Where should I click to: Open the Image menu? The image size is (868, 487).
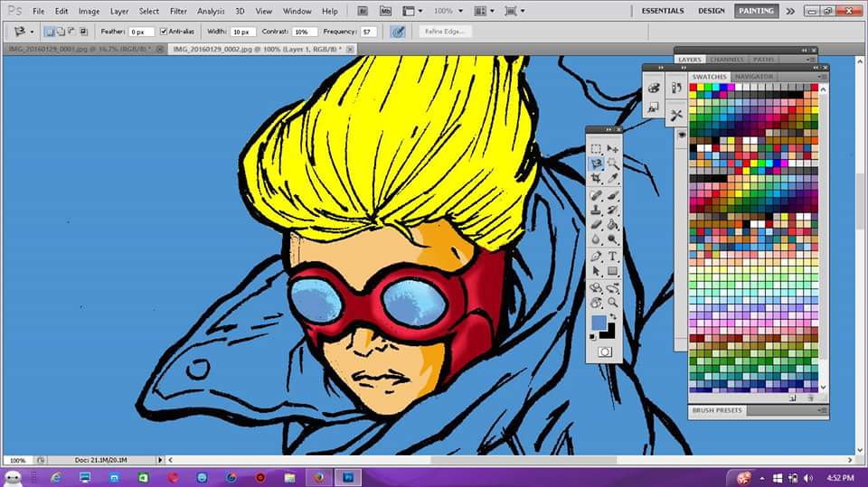point(89,11)
